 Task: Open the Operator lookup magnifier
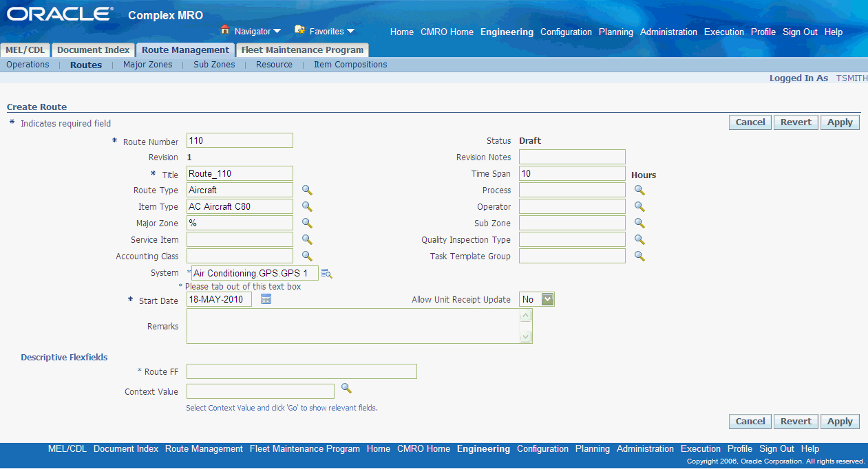pos(639,207)
